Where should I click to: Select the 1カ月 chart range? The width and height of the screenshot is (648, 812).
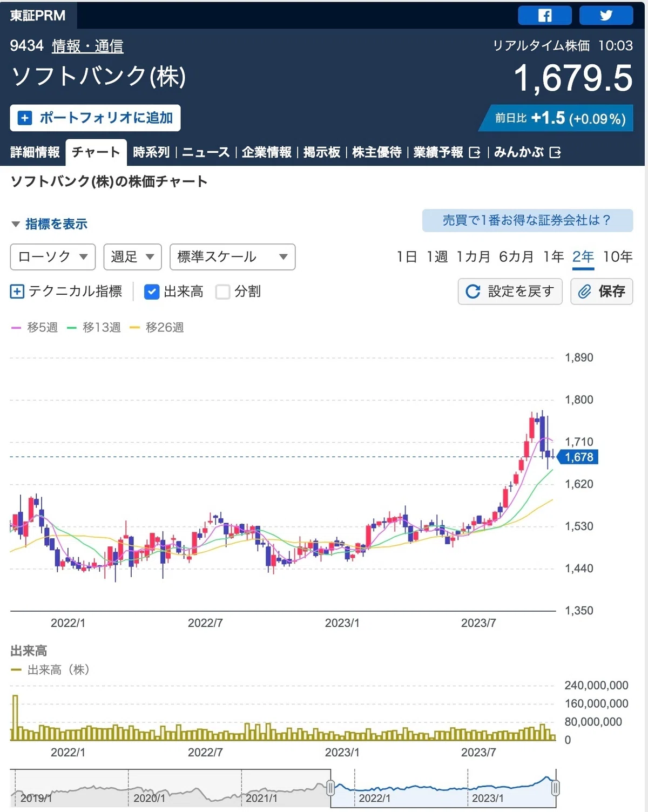coord(473,257)
